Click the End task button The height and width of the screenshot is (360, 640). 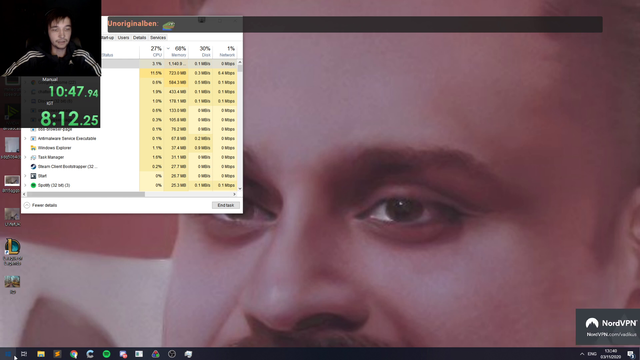pyautogui.click(x=226, y=205)
